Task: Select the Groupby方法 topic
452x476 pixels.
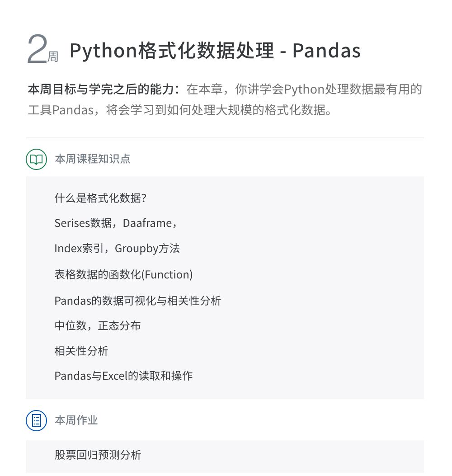Action: click(x=147, y=248)
